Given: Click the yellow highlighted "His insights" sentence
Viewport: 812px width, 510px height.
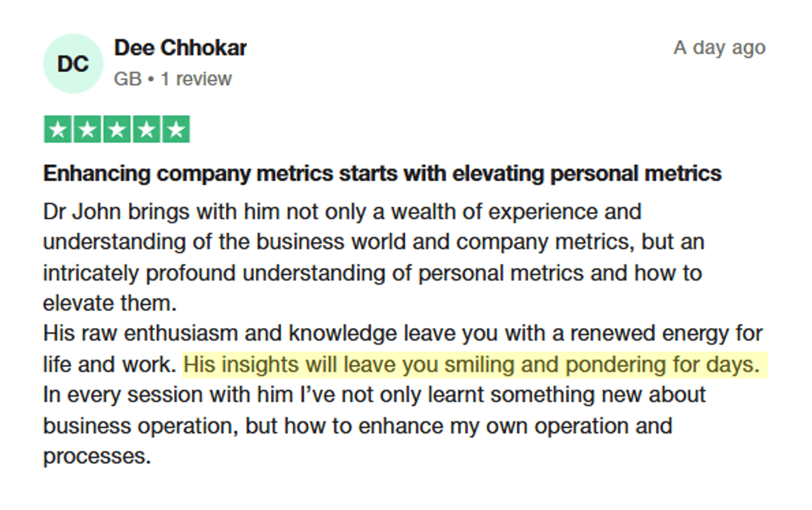Looking at the screenshot, I should 471,365.
